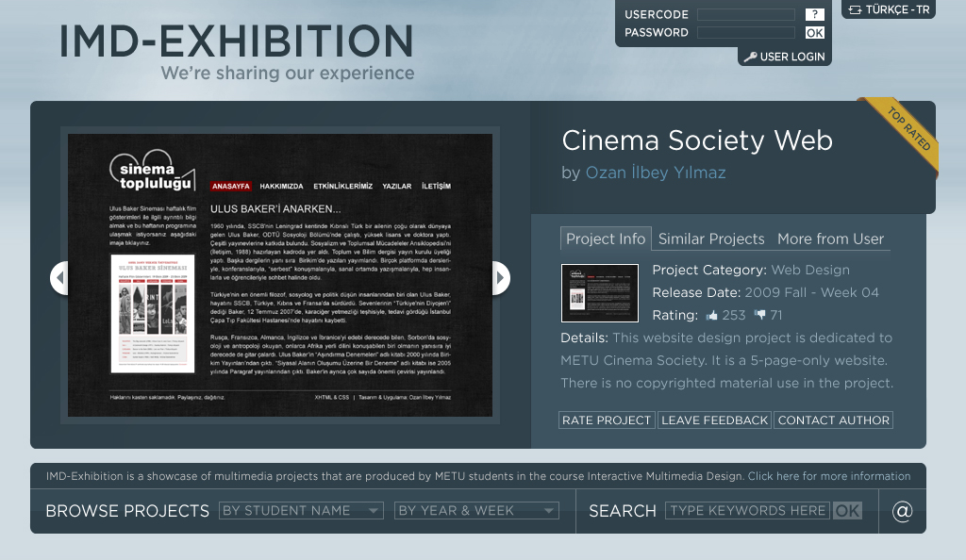Open the More from User tab
Screen dimensions: 966x560
click(830, 239)
